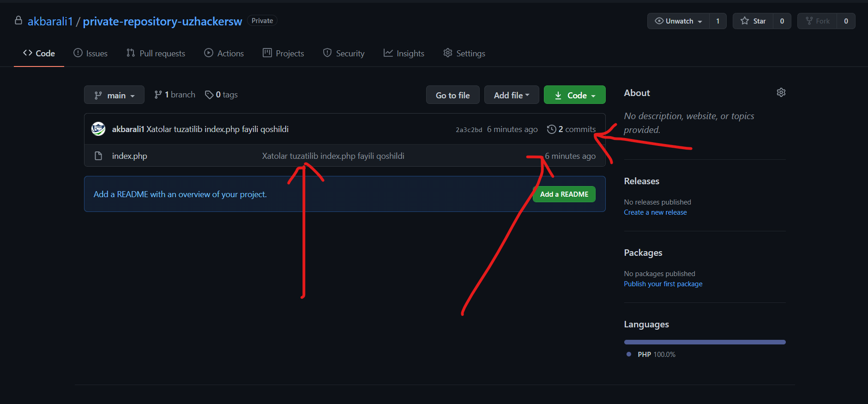Click the tag icon beside 0 tags
Screen dimensions: 868x404
(209, 95)
